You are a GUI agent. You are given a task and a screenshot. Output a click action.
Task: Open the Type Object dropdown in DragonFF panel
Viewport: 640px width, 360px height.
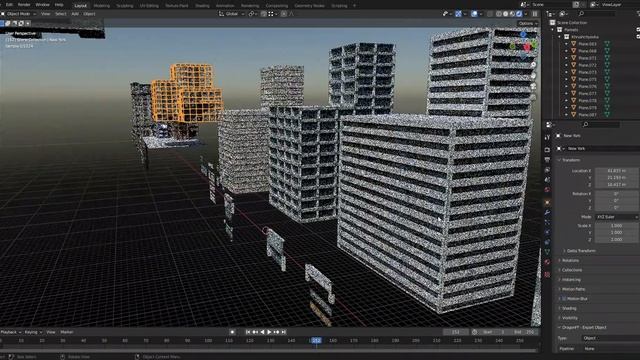[x=611, y=338]
